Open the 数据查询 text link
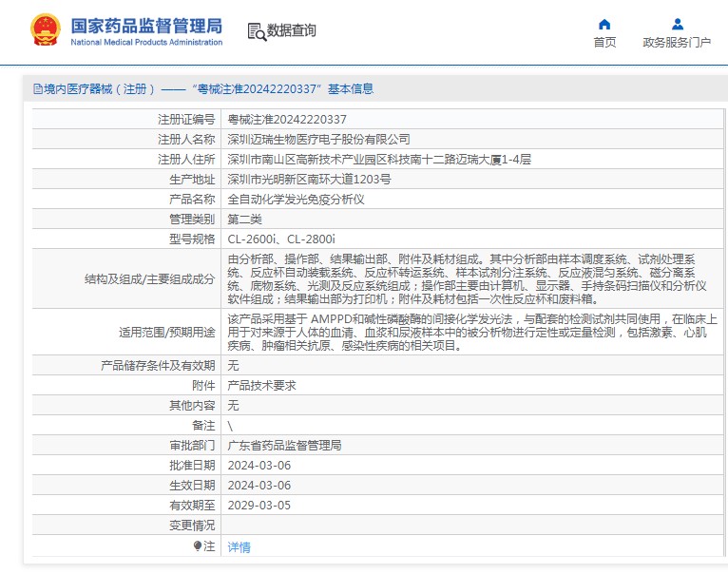The height and width of the screenshot is (574, 728). [x=292, y=30]
